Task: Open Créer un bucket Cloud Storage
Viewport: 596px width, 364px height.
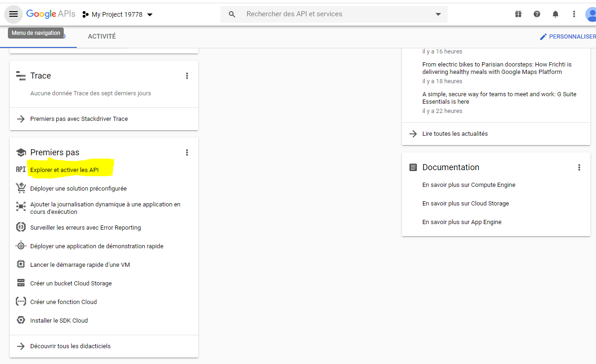Action: [71, 284]
